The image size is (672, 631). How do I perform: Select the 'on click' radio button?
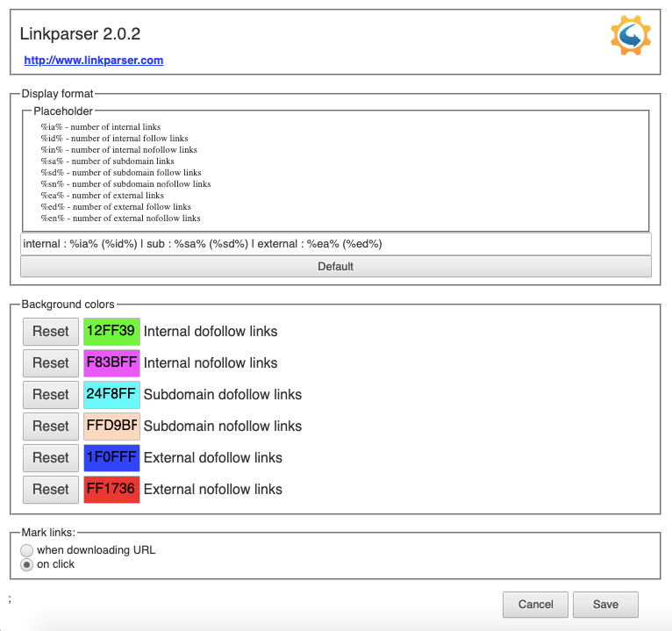26,564
